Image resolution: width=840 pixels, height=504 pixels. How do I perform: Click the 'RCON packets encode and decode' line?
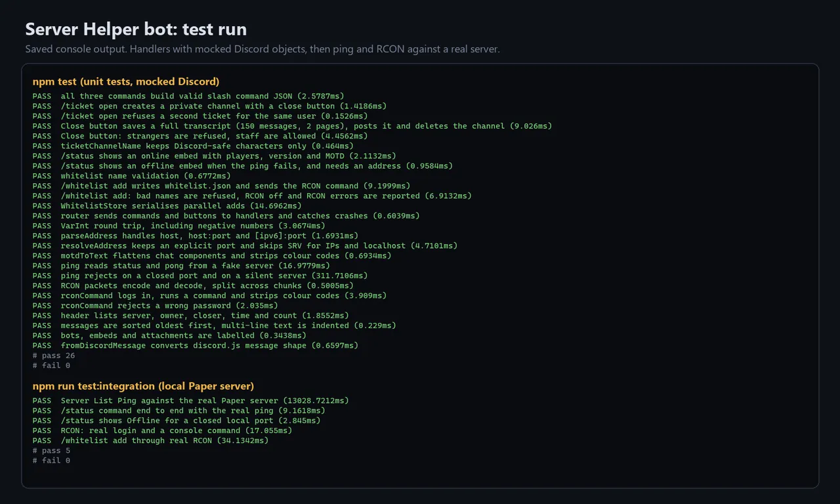click(193, 285)
